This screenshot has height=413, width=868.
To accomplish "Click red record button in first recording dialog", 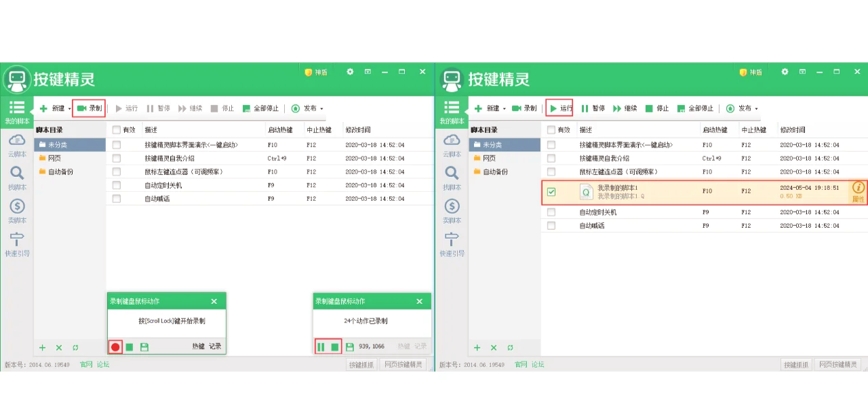I will [x=115, y=347].
